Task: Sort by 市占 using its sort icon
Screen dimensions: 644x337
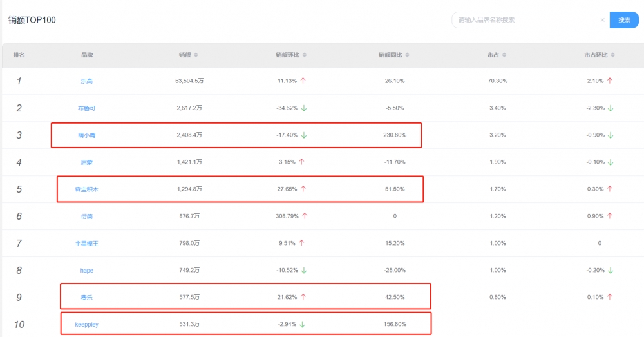Action: [x=502, y=55]
